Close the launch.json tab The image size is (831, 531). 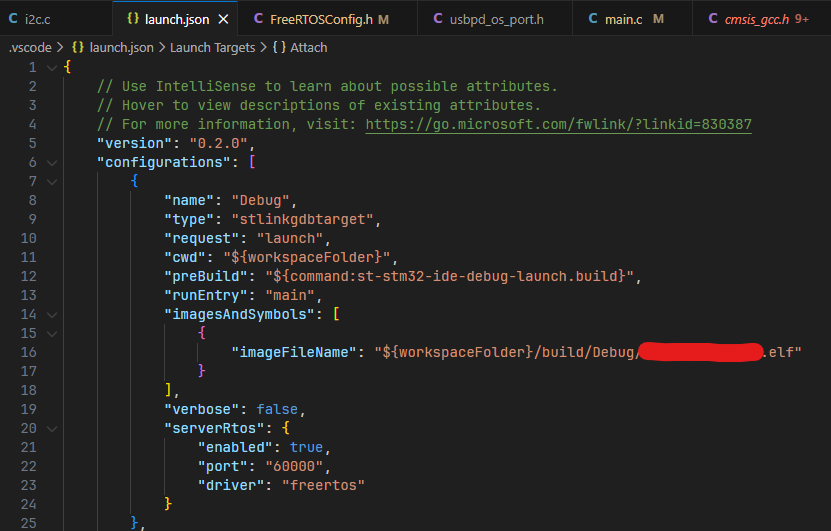click(x=224, y=20)
